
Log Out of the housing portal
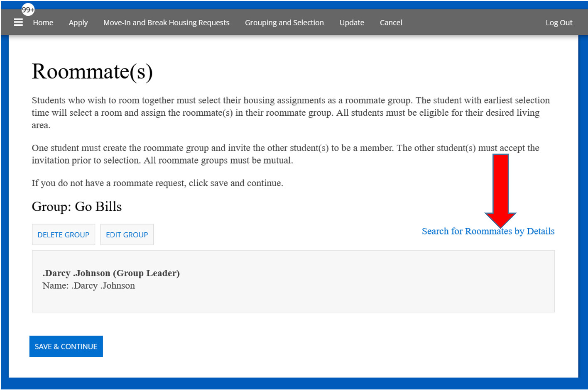(559, 23)
